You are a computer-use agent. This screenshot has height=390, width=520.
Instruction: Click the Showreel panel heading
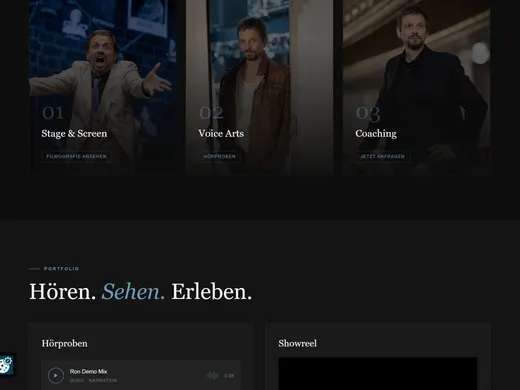pos(298,343)
